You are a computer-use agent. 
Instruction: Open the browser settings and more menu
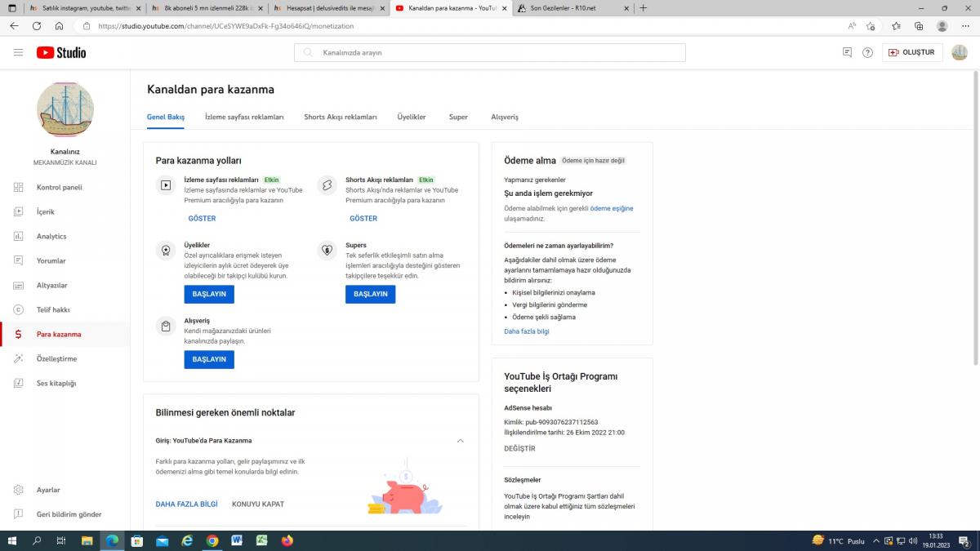965,26
